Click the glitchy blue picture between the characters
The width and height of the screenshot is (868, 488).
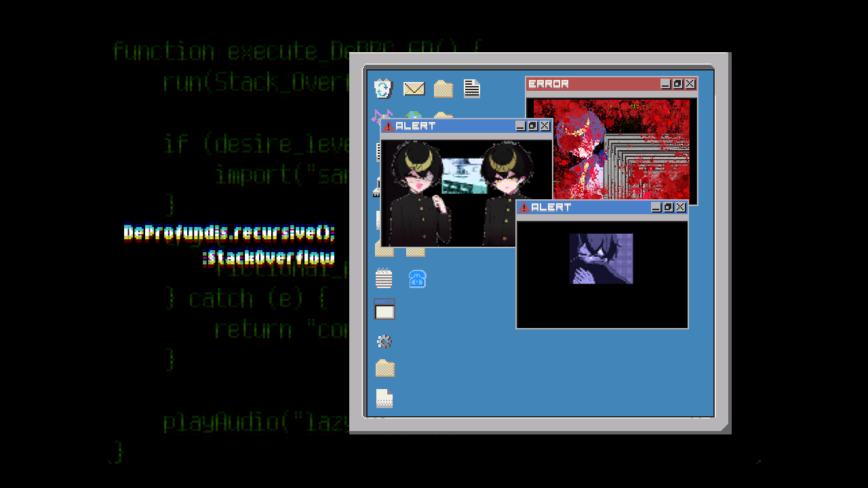[465, 176]
